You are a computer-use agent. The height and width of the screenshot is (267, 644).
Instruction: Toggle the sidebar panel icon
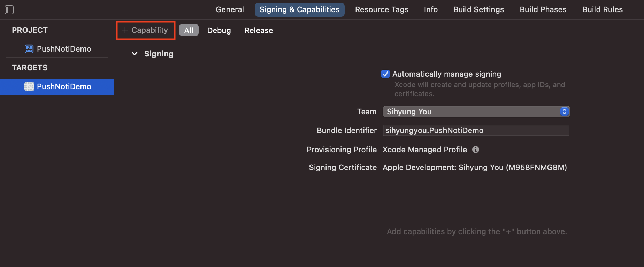[9, 10]
